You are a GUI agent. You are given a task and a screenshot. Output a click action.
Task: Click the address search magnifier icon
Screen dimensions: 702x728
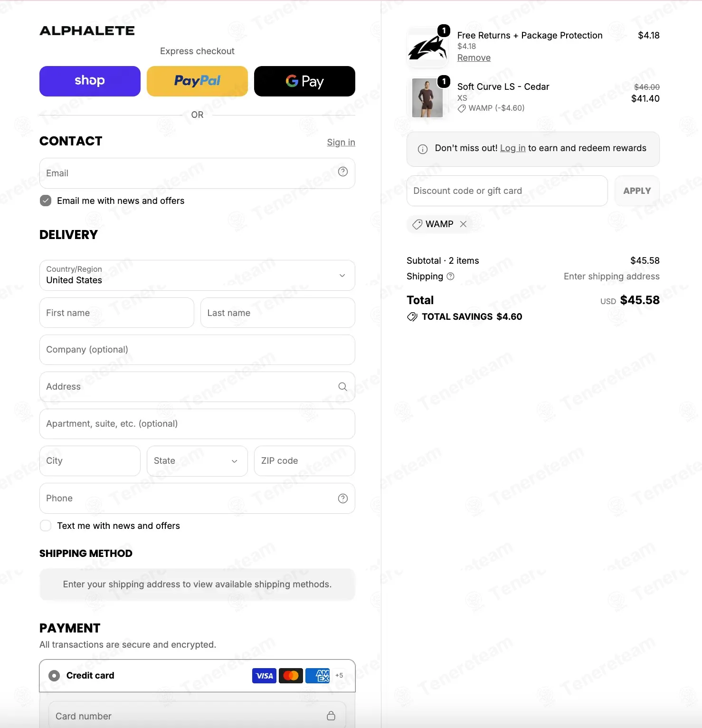(x=342, y=387)
